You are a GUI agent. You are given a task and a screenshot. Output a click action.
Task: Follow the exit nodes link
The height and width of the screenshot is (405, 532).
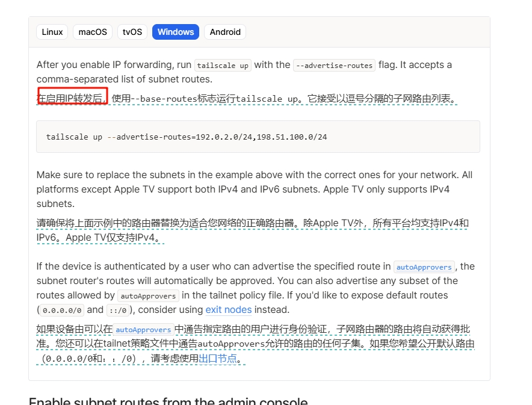tap(229, 310)
